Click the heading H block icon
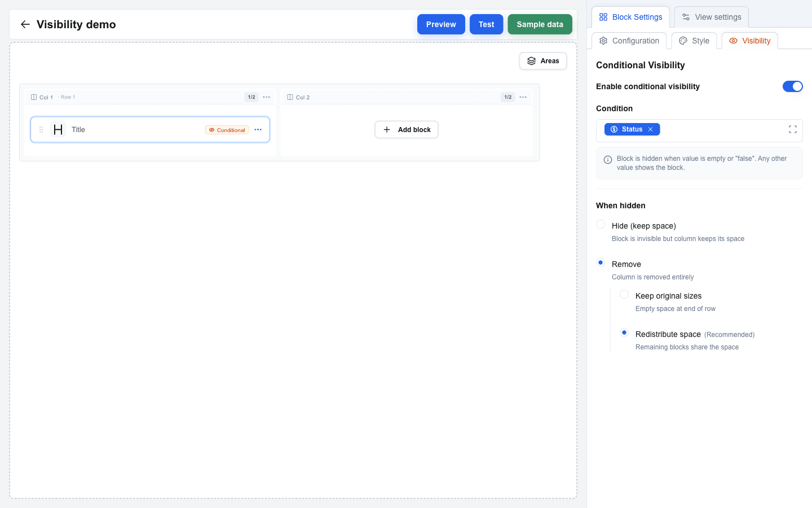812x508 pixels. point(58,130)
